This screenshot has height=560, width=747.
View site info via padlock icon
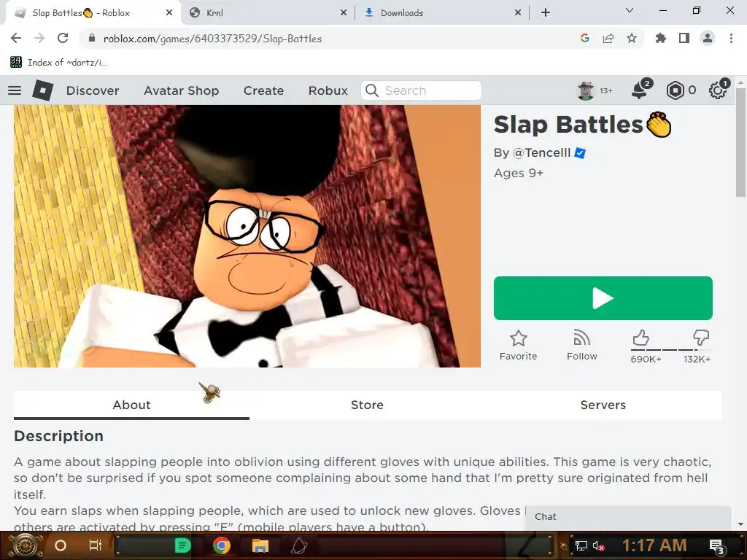(92, 38)
